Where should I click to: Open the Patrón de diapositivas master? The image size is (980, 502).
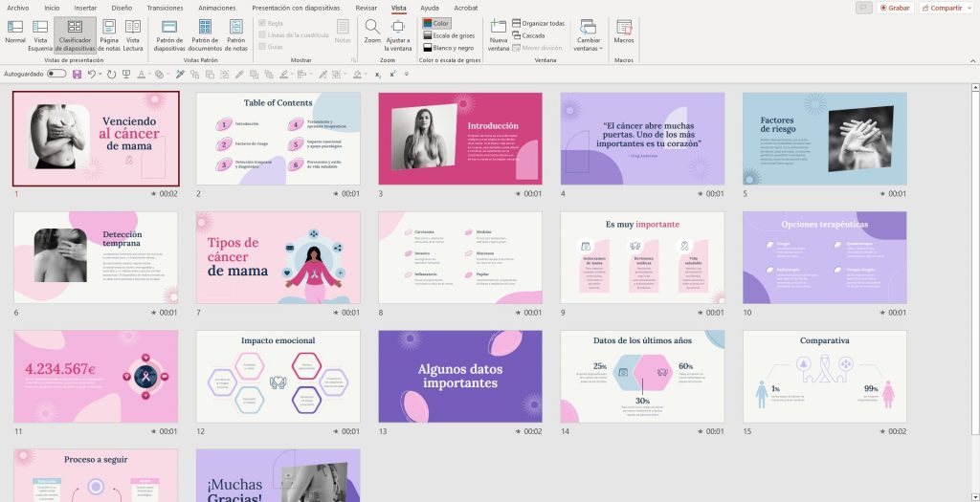point(169,32)
